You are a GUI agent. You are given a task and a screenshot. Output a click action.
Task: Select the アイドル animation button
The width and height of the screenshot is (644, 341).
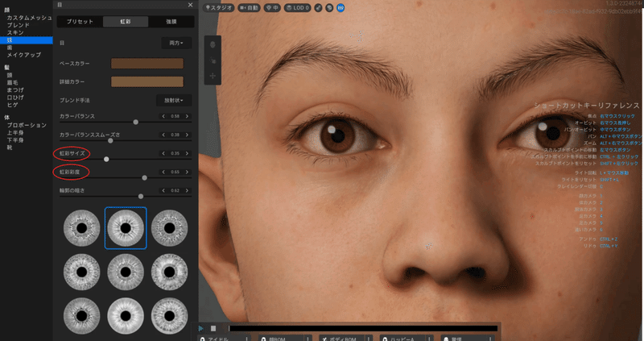click(220, 338)
